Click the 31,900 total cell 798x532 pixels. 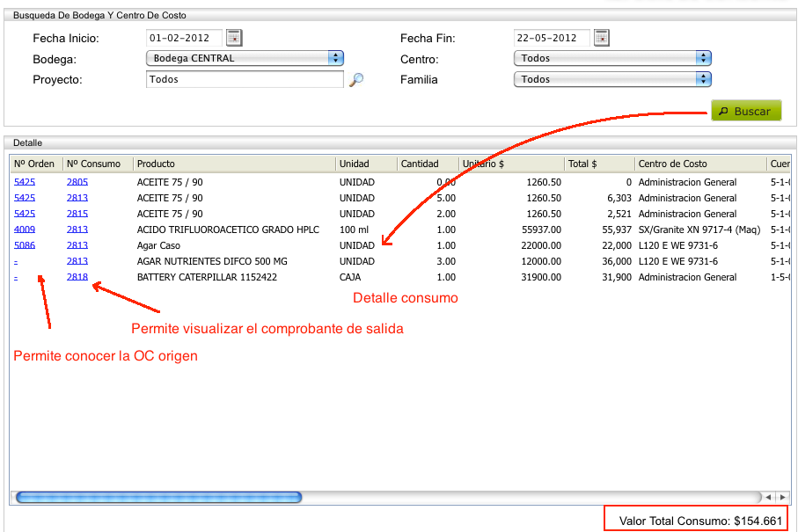(617, 277)
